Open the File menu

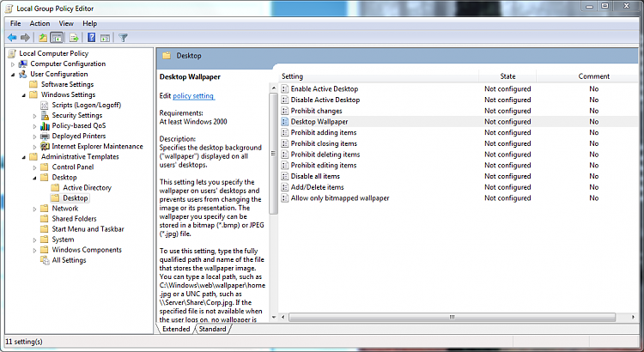[x=15, y=23]
